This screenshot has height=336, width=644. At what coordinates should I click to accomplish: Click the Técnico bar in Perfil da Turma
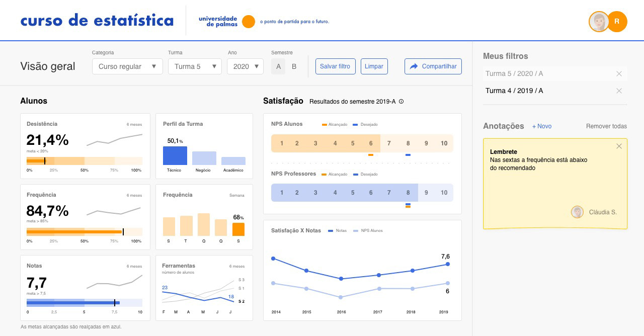(x=175, y=156)
